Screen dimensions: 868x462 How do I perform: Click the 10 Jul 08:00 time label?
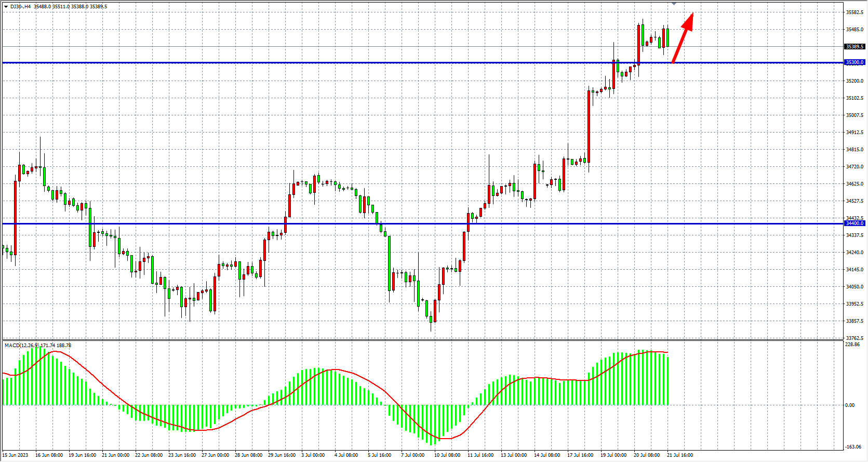[447, 455]
